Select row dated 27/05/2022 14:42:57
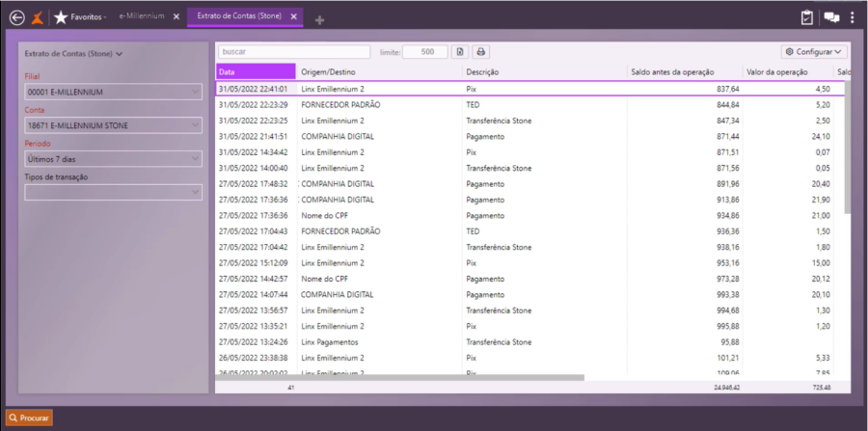This screenshot has height=431, width=868. coord(529,279)
